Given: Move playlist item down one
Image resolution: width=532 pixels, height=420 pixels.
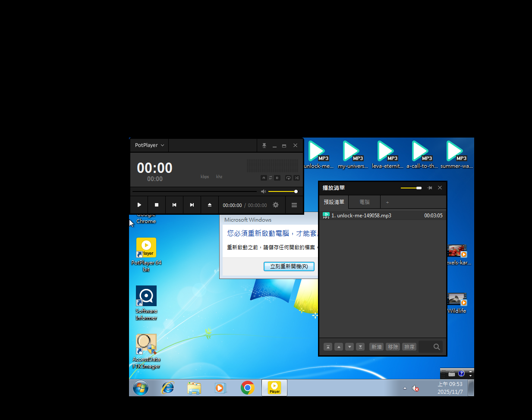Looking at the screenshot, I should tap(349, 347).
